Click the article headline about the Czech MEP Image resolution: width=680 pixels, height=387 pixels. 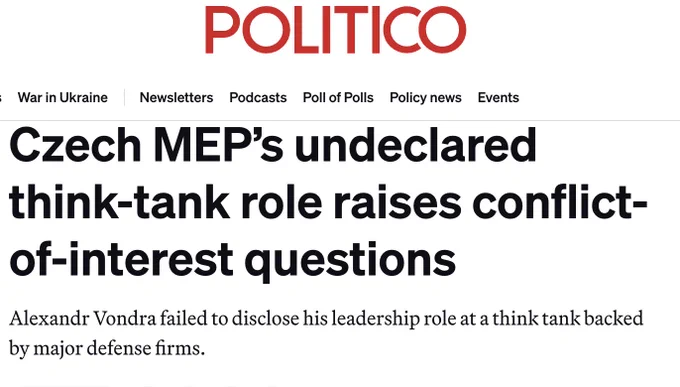pyautogui.click(x=328, y=203)
